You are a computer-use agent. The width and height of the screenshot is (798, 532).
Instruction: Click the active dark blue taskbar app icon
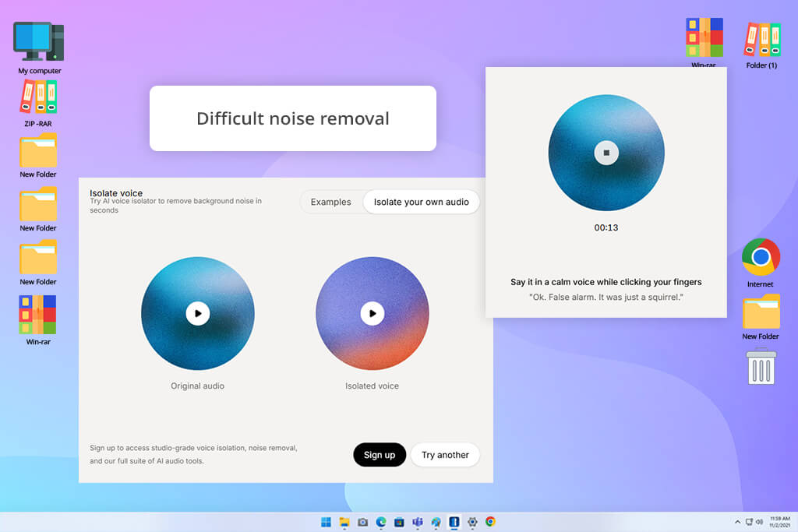tap(454, 522)
